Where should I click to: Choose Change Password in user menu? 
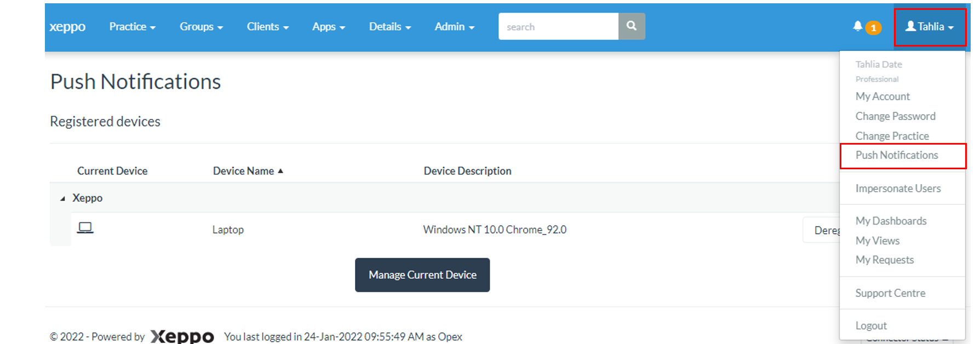tap(895, 116)
